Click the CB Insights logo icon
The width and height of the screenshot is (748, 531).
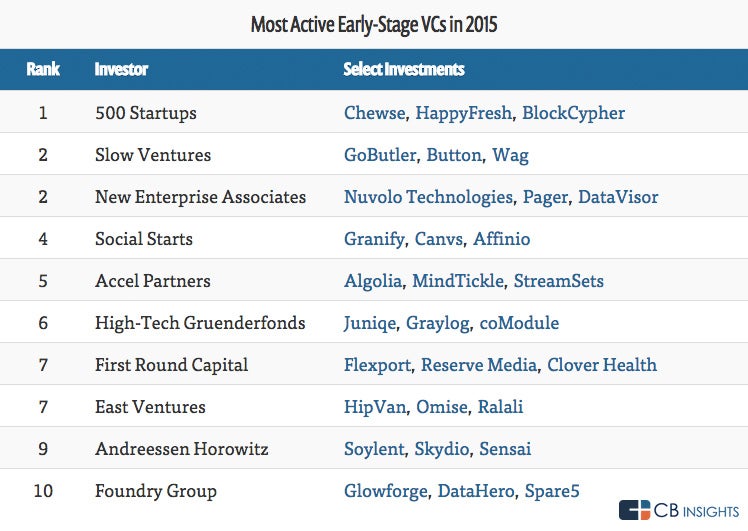(634, 510)
